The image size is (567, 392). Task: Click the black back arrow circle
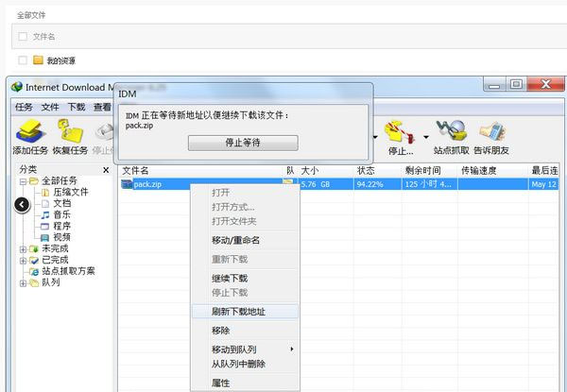click(22, 205)
